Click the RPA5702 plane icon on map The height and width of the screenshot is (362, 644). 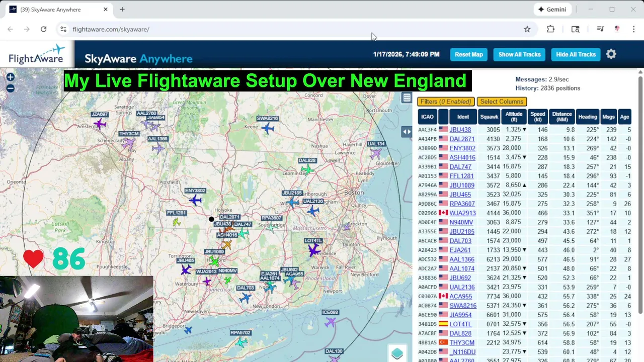tap(242, 342)
